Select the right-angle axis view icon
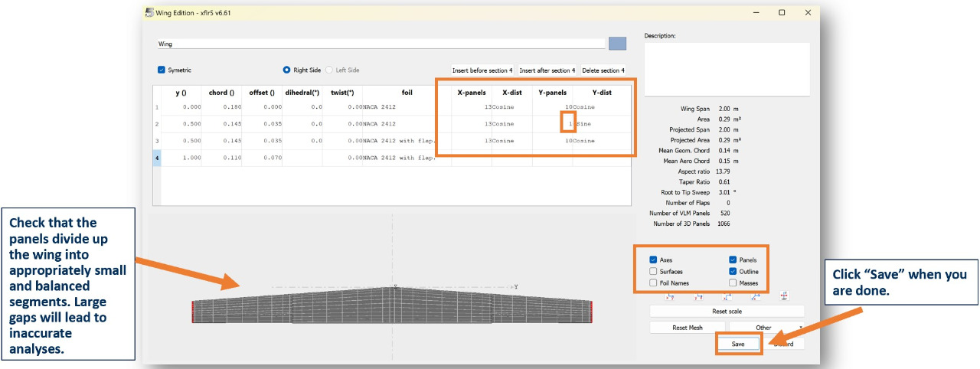 727,296
